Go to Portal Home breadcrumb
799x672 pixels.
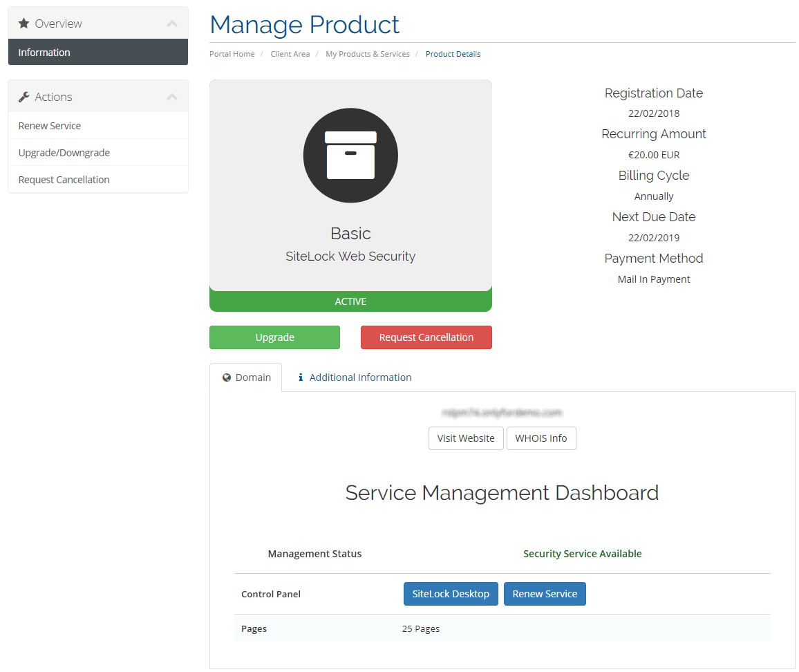click(x=232, y=54)
